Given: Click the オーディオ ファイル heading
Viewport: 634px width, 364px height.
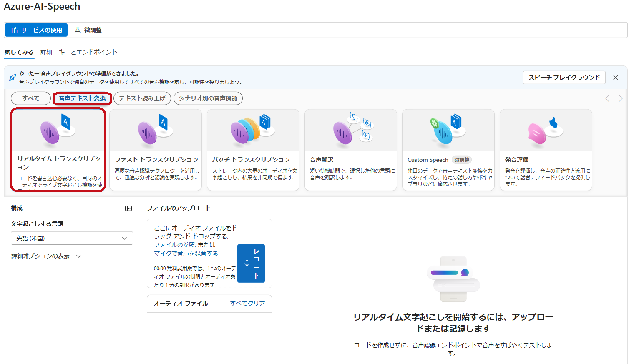Looking at the screenshot, I should (181, 304).
